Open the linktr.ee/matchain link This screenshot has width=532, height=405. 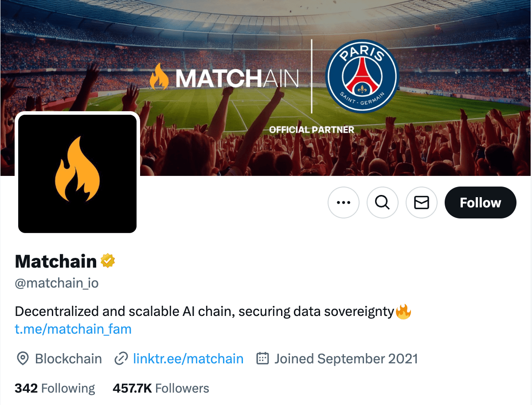[188, 358]
